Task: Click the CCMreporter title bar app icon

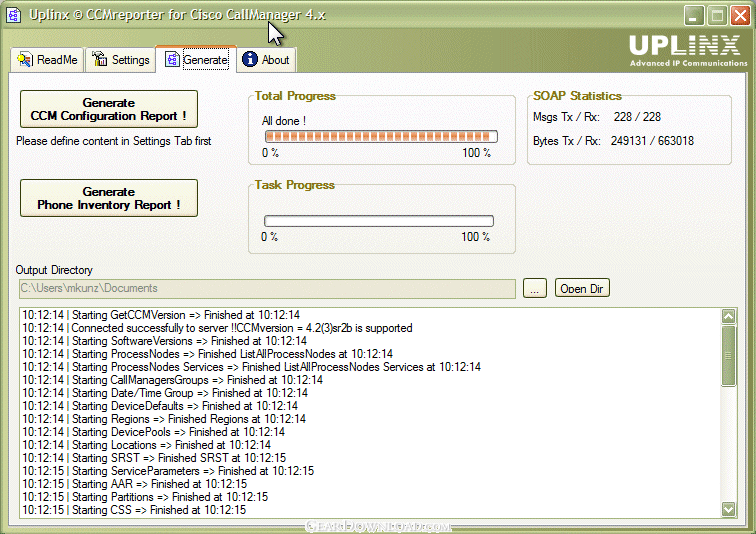Action: tap(14, 15)
